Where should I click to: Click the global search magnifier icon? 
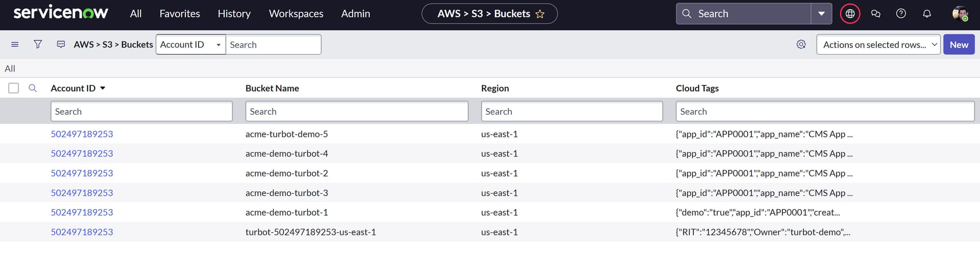[687, 14]
